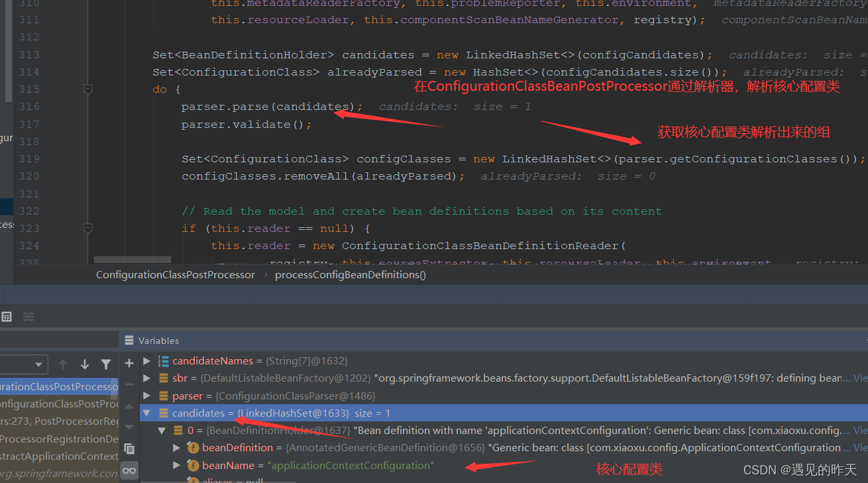The image size is (868, 483).
Task: Click the Evaluate Expression calculator icon
Action: [x=6, y=317]
